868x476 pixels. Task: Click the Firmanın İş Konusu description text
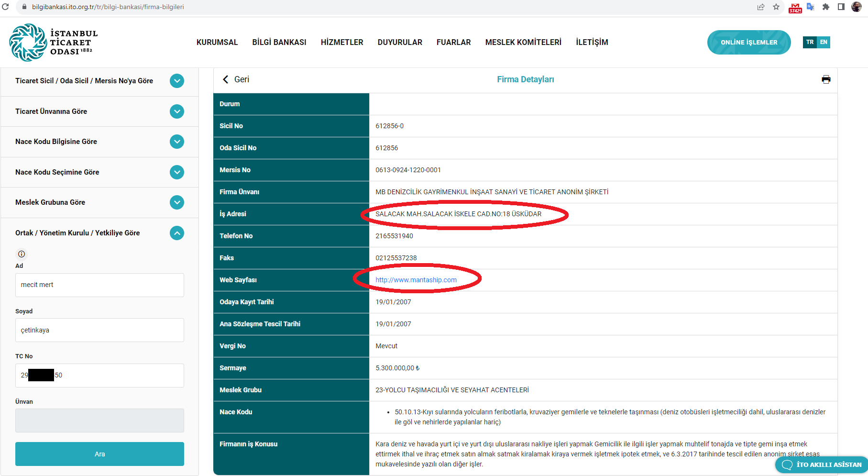coord(598,454)
